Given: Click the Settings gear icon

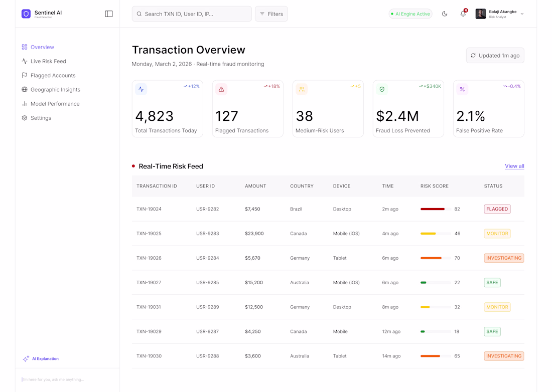Looking at the screenshot, I should click(24, 118).
